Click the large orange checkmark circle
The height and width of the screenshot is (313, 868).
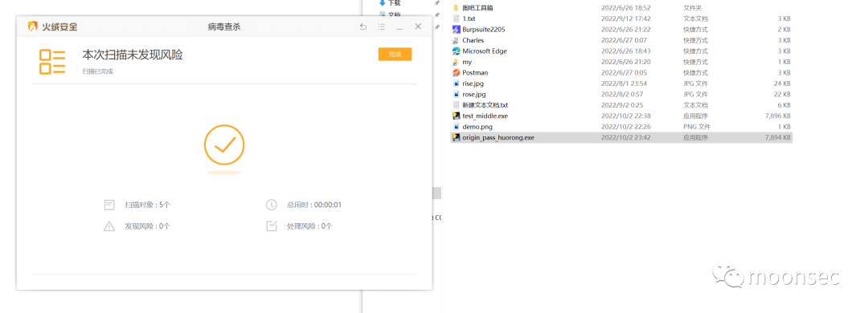pos(224,145)
